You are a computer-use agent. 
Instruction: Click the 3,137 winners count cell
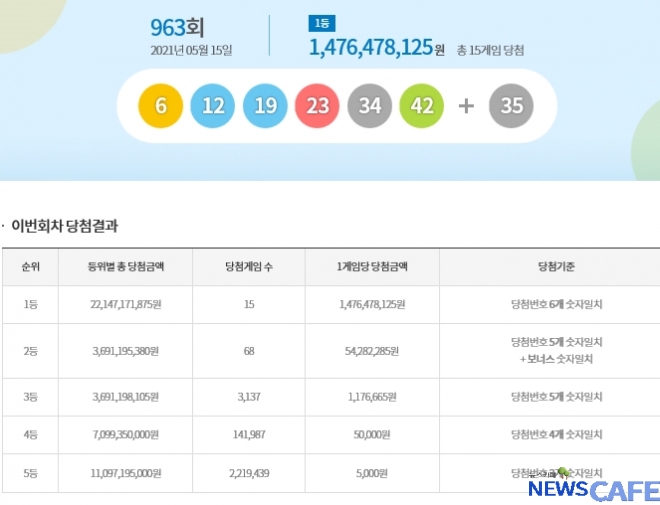tap(248, 397)
